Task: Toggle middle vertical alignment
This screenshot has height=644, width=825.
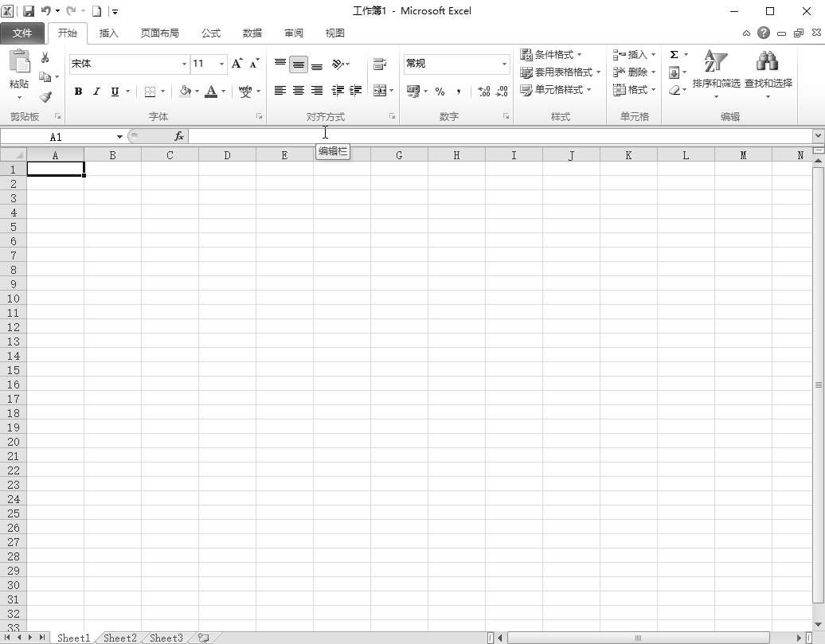Action: pos(299,64)
